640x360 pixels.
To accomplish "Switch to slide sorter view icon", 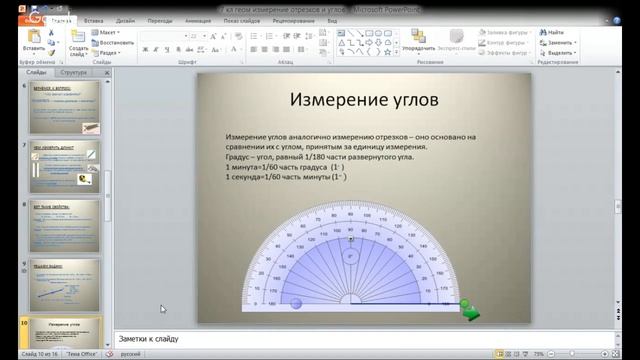I will coord(508,354).
